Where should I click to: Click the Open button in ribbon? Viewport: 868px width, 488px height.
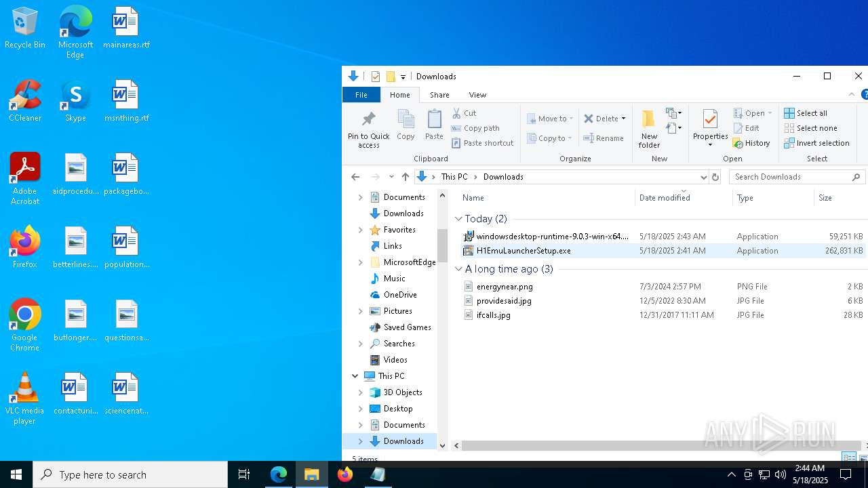[x=753, y=113]
